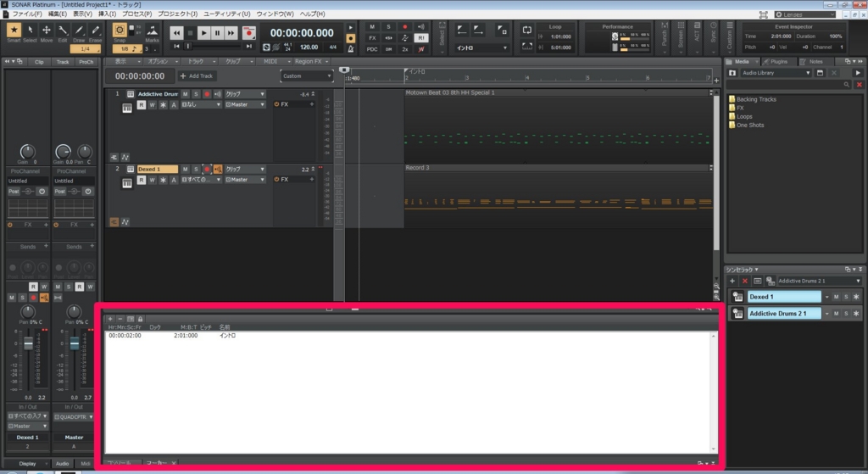Set loop points to selection
Screen dimensions: 868x474
pos(527,47)
